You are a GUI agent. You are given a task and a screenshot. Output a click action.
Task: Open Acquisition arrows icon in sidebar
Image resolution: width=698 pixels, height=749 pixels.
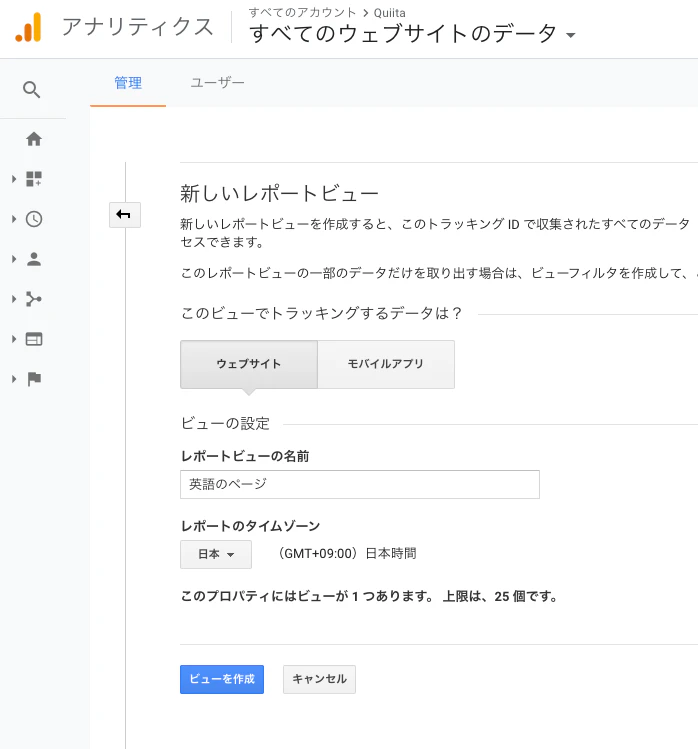point(34,299)
